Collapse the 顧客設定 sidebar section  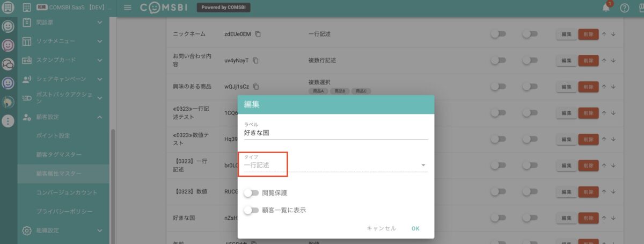coord(100,117)
